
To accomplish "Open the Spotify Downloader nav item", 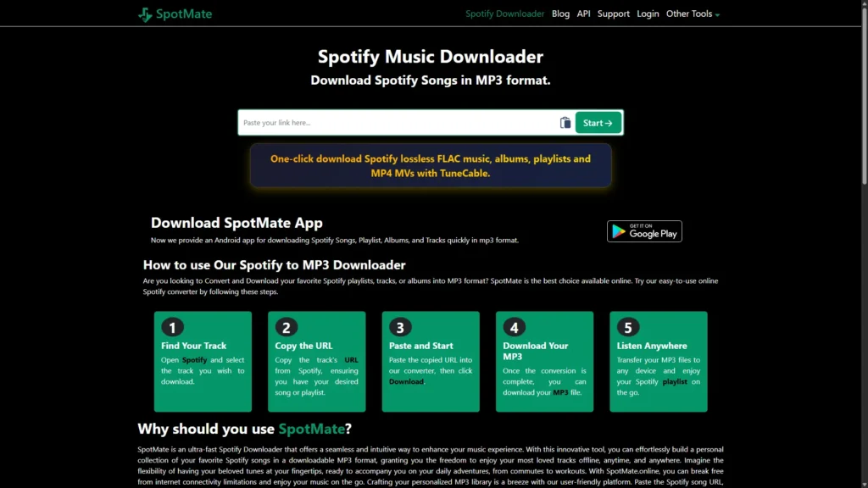I will [x=504, y=14].
